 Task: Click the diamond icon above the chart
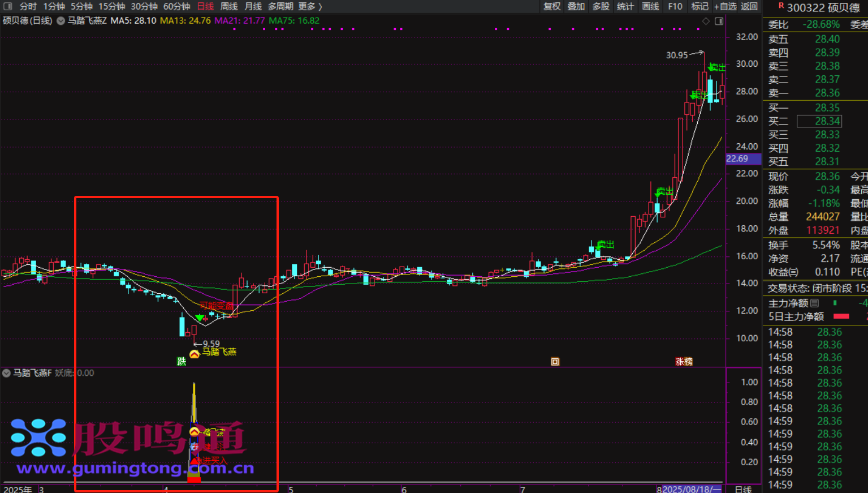click(706, 21)
